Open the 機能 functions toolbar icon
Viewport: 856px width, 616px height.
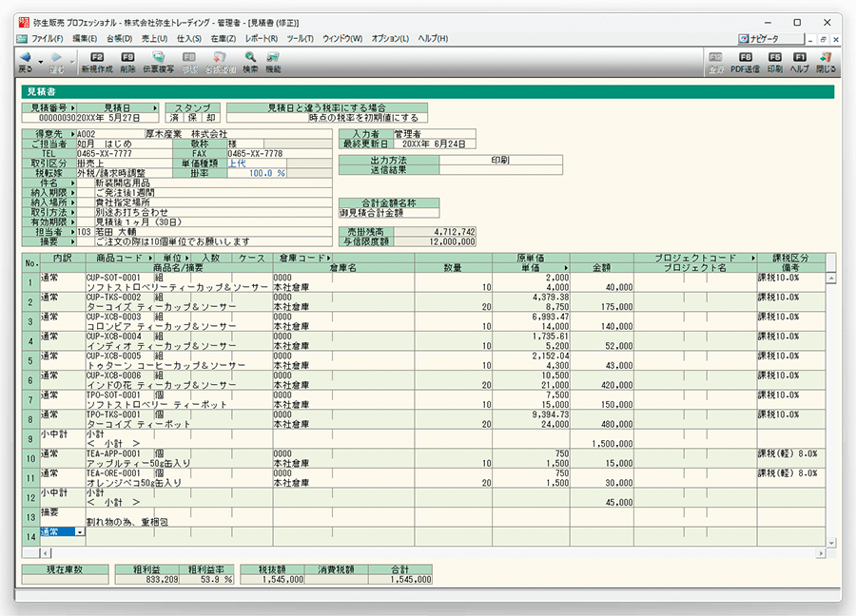[273, 57]
